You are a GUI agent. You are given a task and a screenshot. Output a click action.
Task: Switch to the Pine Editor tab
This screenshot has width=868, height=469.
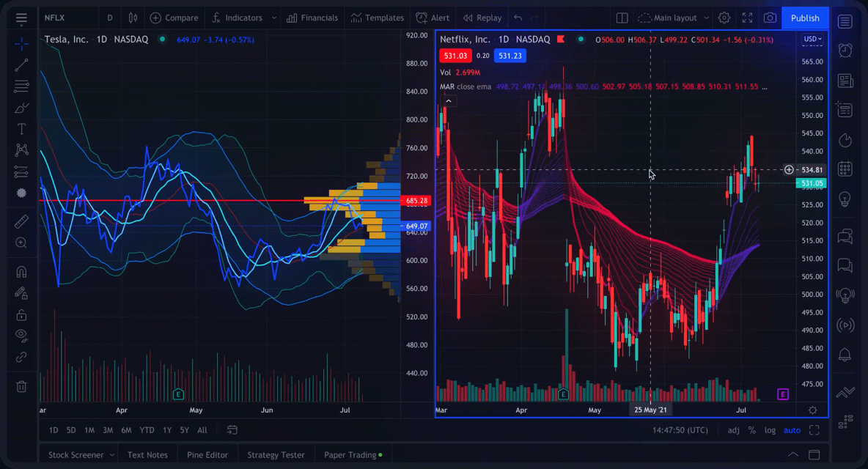click(x=207, y=454)
